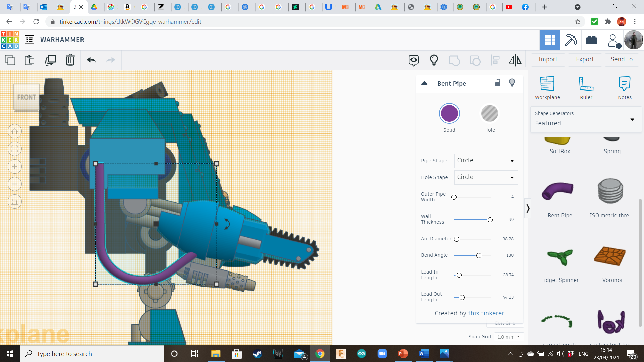
Task: Click the Undo arrow
Action: [91, 60]
